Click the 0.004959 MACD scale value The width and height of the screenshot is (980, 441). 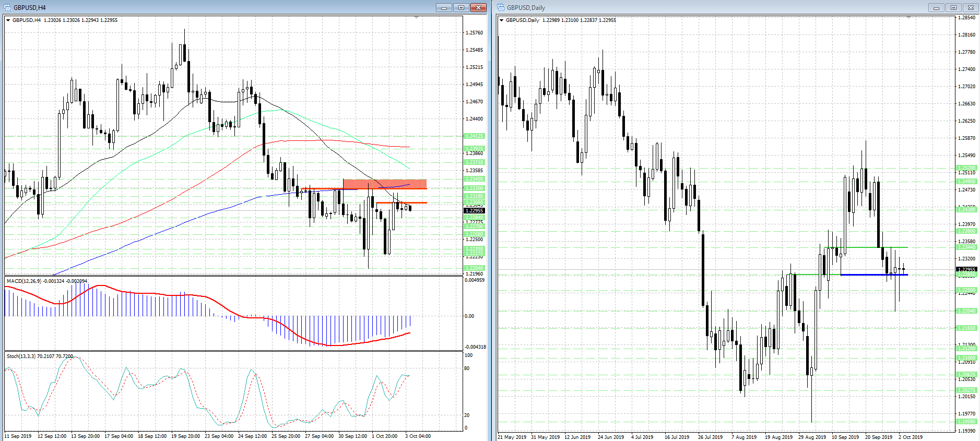click(475, 280)
